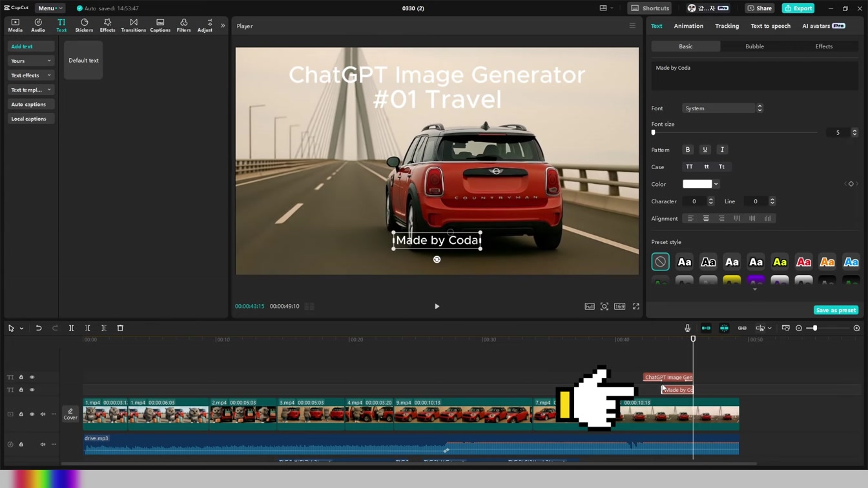Open the Shortcuts button
The height and width of the screenshot is (488, 868).
pyautogui.click(x=650, y=8)
